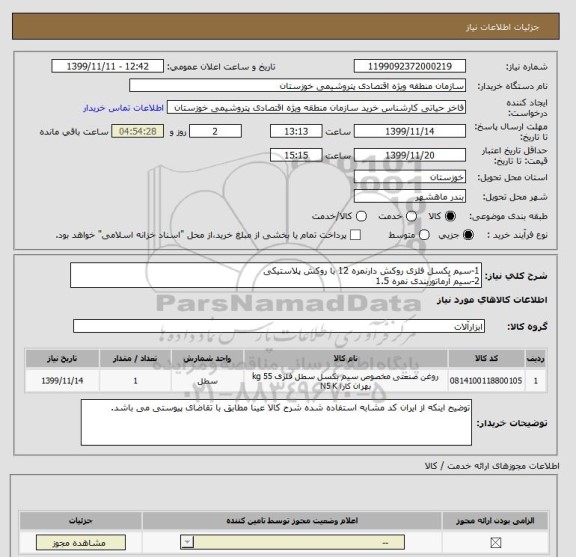The width and height of the screenshot is (576, 557).
Task: Click the price validity date 1399/11/20
Action: [x=410, y=155]
